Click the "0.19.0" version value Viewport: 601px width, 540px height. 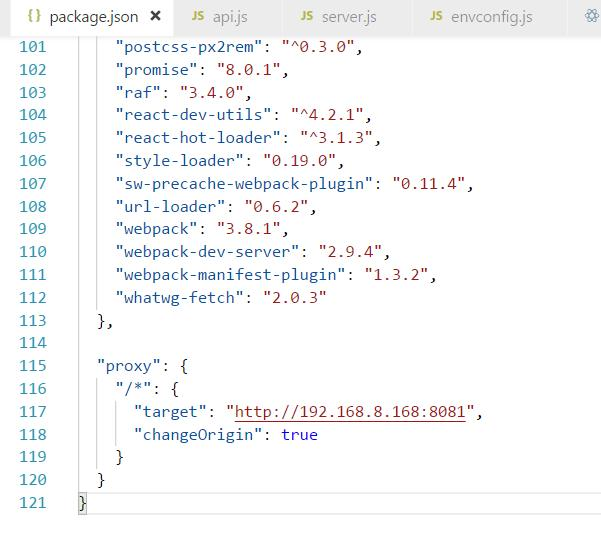tap(299, 161)
